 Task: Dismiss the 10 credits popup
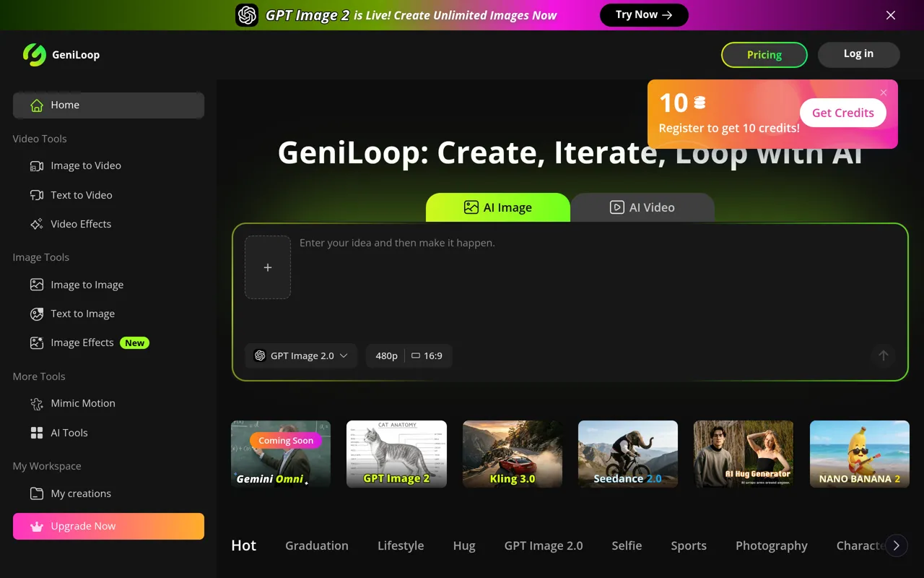pyautogui.click(x=884, y=92)
